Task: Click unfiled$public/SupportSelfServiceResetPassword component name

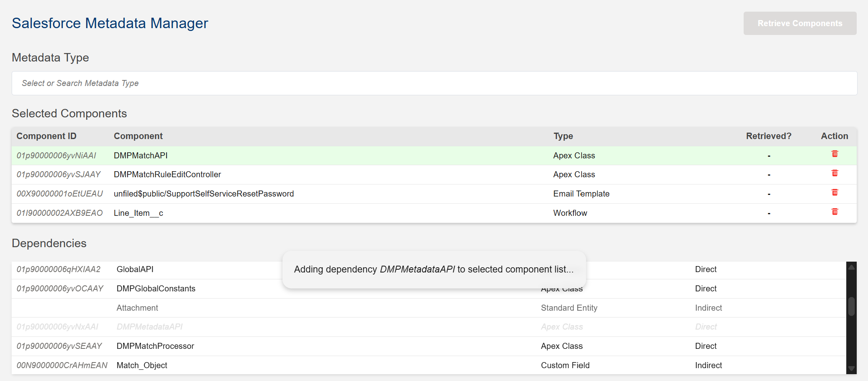Action: [204, 194]
